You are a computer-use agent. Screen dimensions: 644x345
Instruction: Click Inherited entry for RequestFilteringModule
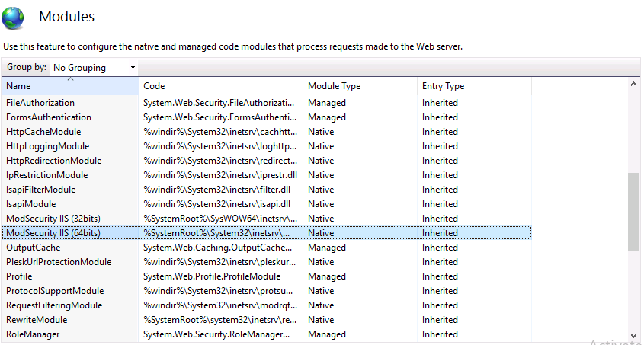440,305
